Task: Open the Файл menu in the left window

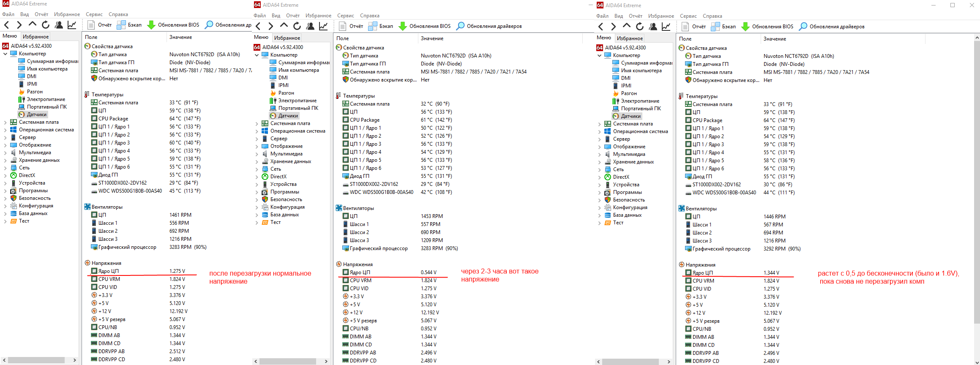Action: click(8, 14)
